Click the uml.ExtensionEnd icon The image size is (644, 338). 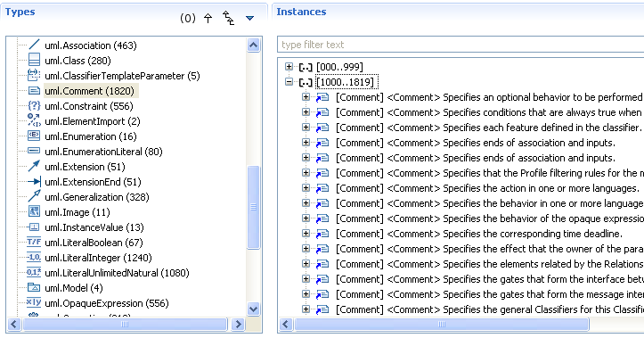[x=34, y=182]
